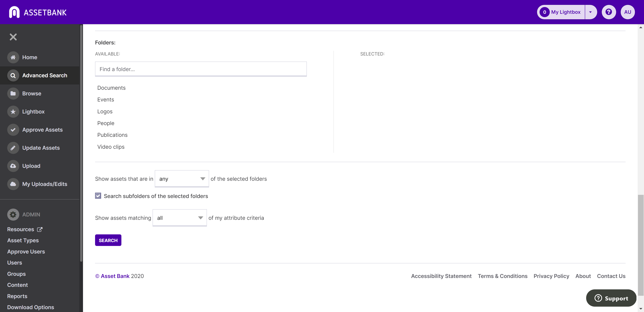Screen dimensions: 644x312
Task: Click the Asset Bank logo
Action: tap(38, 12)
